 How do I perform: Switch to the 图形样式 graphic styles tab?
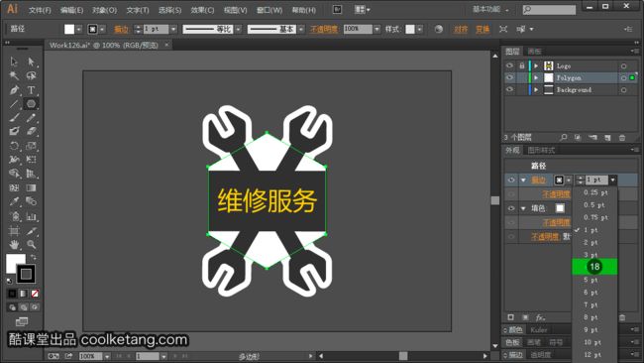click(541, 150)
